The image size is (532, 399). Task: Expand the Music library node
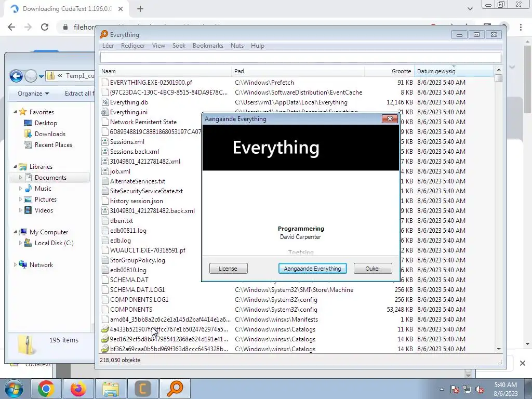click(20, 188)
